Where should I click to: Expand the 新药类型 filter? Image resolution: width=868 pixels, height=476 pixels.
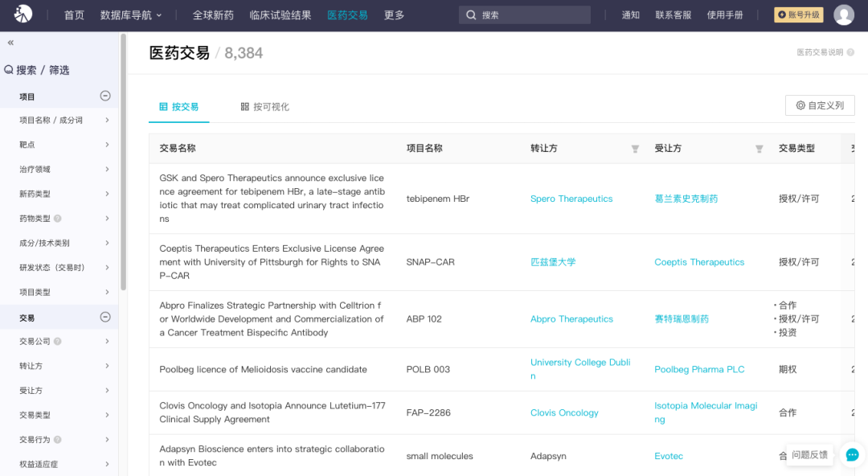[x=107, y=194]
